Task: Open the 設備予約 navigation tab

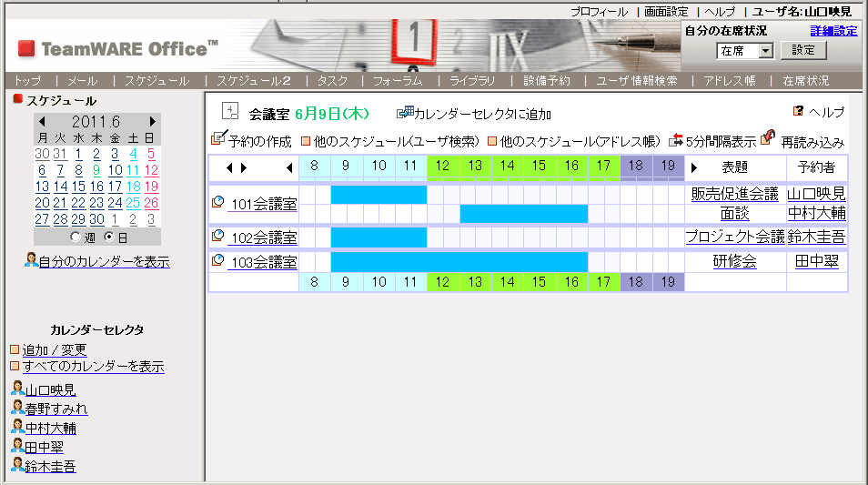Action: [x=546, y=81]
